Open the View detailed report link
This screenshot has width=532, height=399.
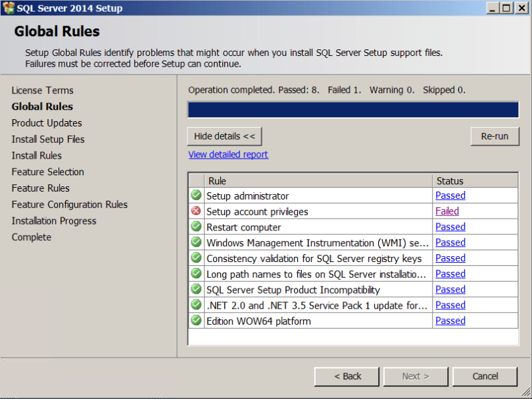(228, 155)
